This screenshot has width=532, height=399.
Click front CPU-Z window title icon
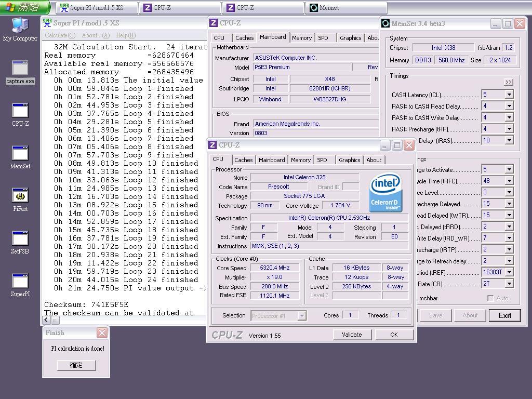tap(212, 145)
